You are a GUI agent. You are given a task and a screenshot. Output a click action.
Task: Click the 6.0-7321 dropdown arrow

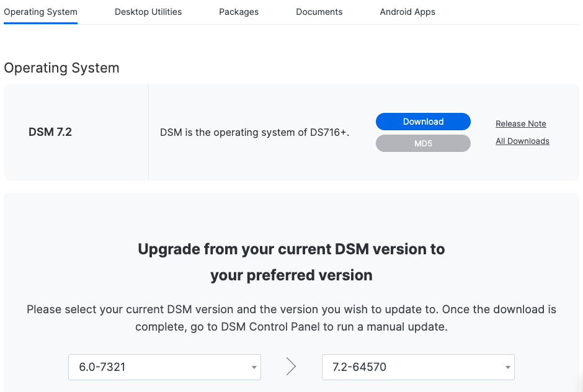coord(254,367)
